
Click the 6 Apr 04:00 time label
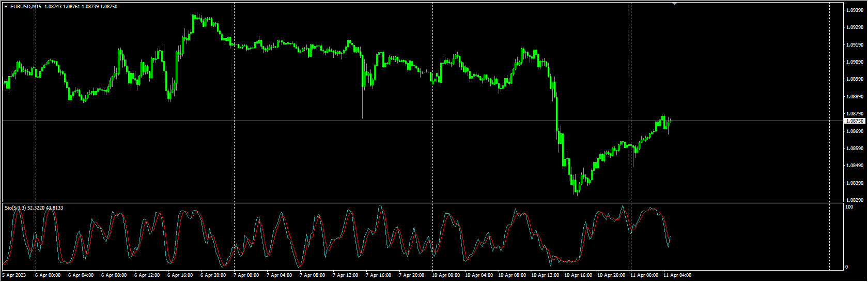[x=81, y=275]
